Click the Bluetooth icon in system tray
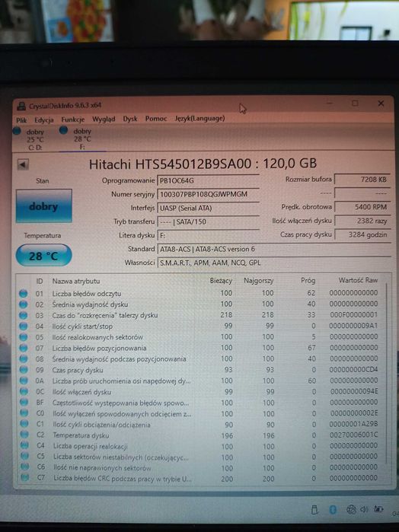This screenshot has width=399, height=532. click(x=333, y=509)
